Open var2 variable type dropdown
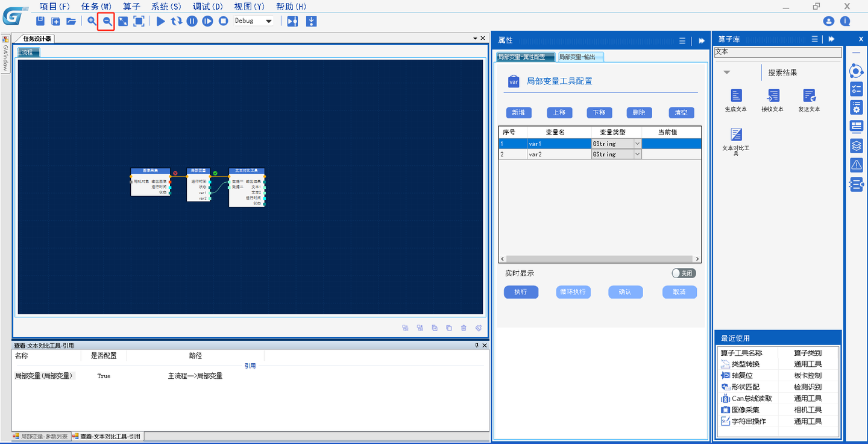The width and height of the screenshot is (868, 444). click(637, 154)
